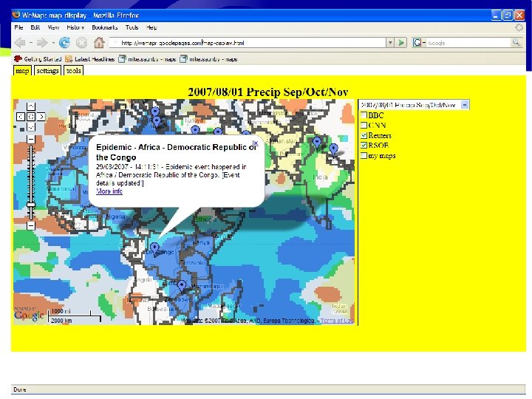Viewport: 532px width, 399px height.
Task: Open the File menu
Action: [x=18, y=27]
